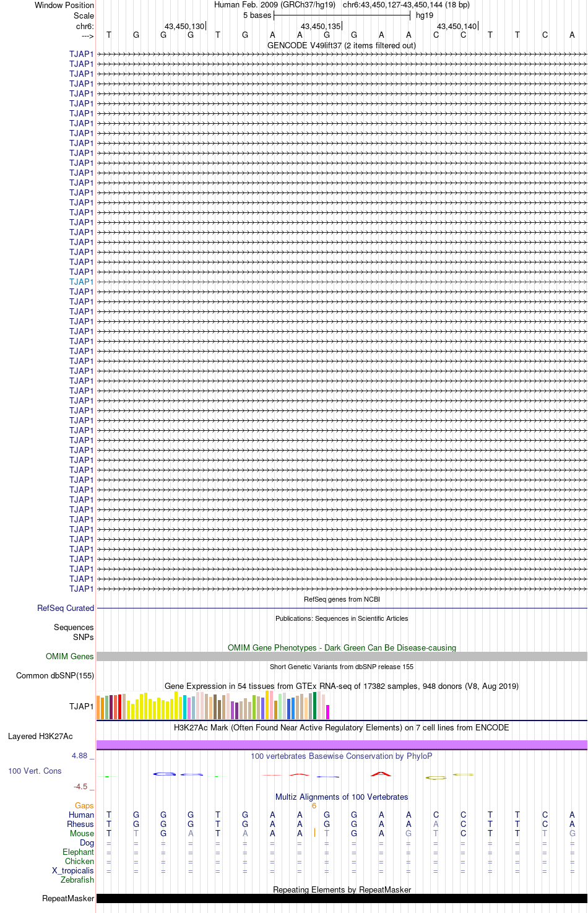The width and height of the screenshot is (588, 913).
Task: Select the highlighted light-blue TJAP1 transcript label
Action: click(82, 282)
